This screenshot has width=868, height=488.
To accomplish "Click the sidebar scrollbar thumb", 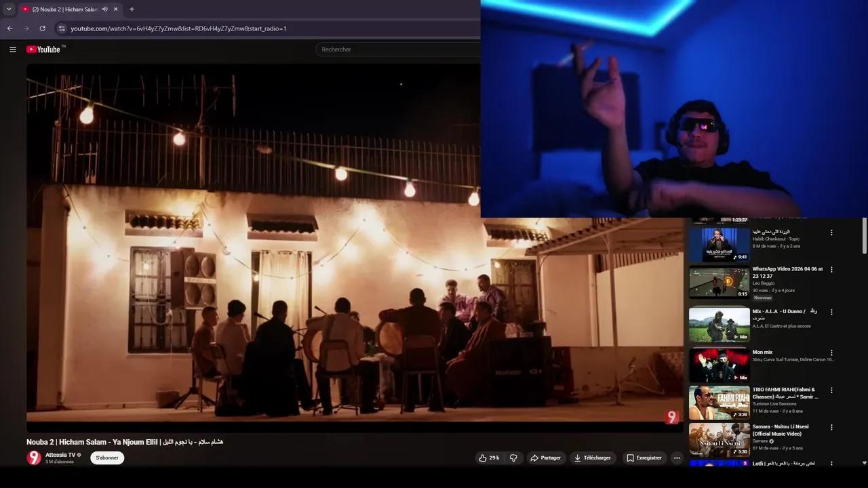I will 864,237.
